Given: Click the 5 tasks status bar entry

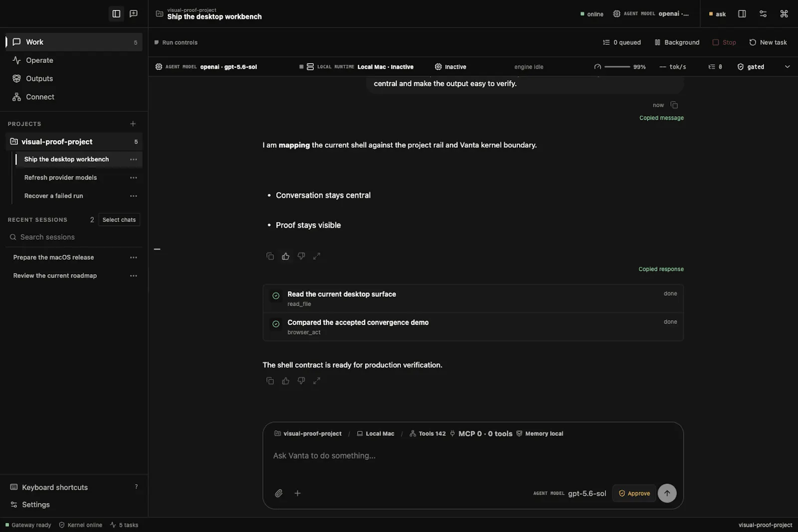Looking at the screenshot, I should point(124,525).
